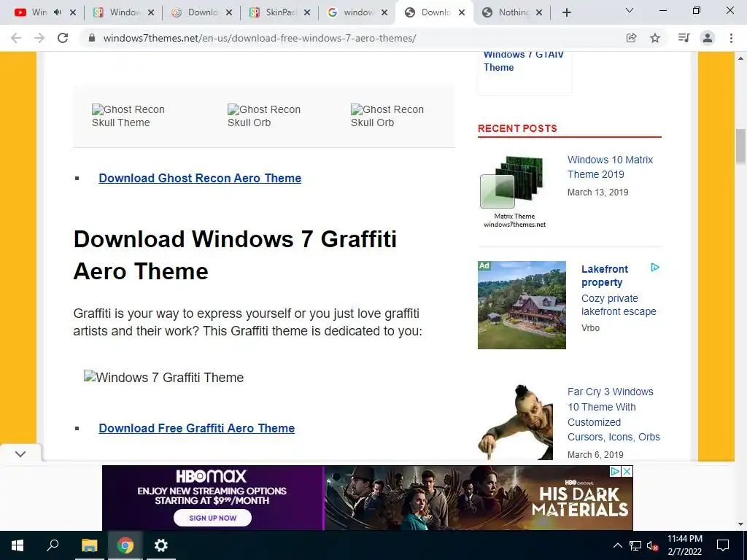
Task: Click the Chrome taskbar icon
Action: click(x=125, y=545)
